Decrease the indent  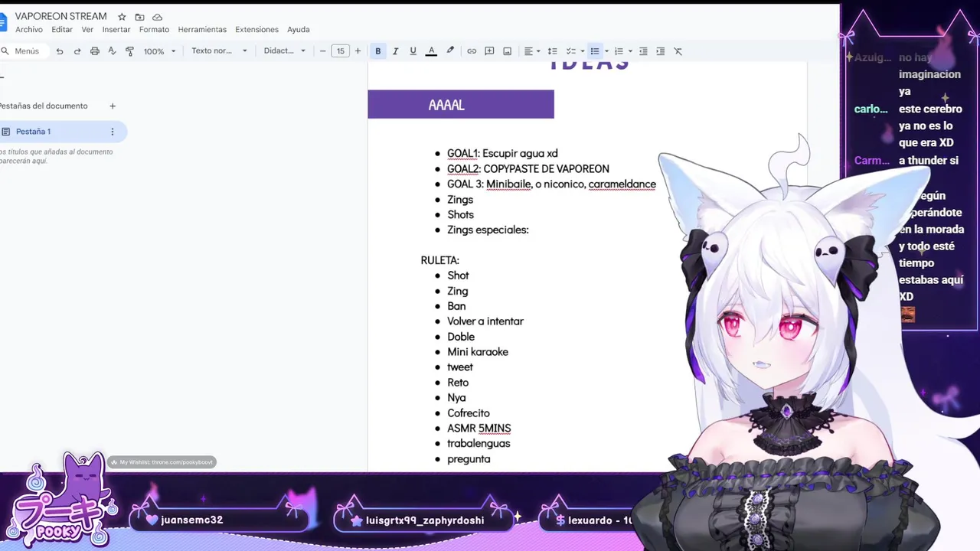coord(643,51)
